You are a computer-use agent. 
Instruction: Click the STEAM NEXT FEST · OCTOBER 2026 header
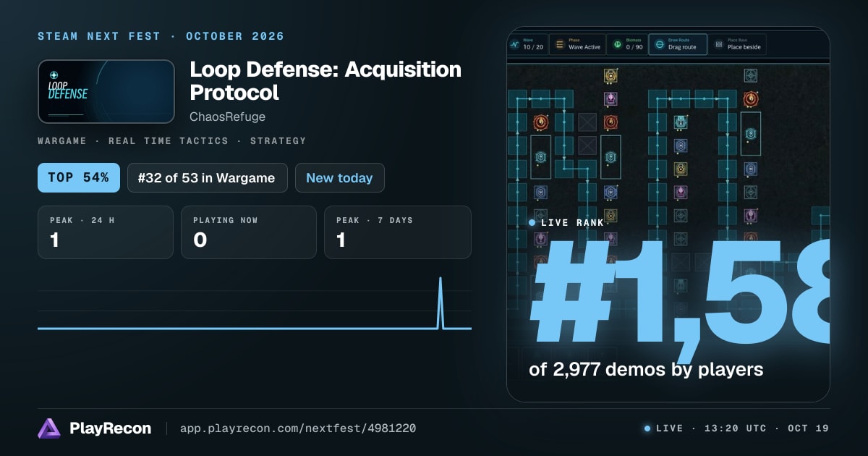[161, 36]
